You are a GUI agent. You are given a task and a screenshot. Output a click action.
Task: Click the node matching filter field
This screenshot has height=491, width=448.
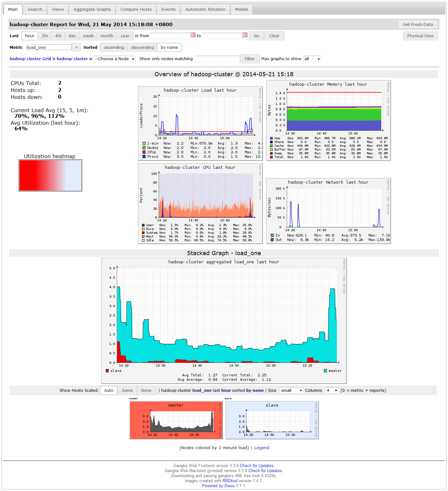click(x=217, y=59)
